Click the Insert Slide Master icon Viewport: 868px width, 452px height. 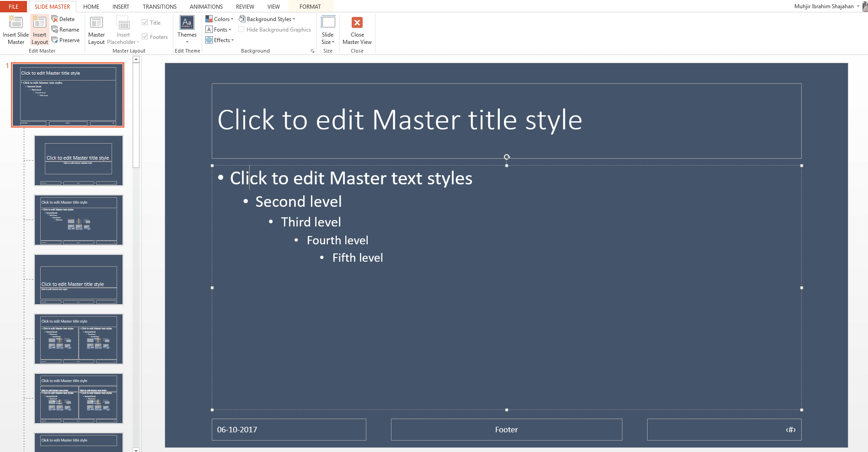pos(16,22)
